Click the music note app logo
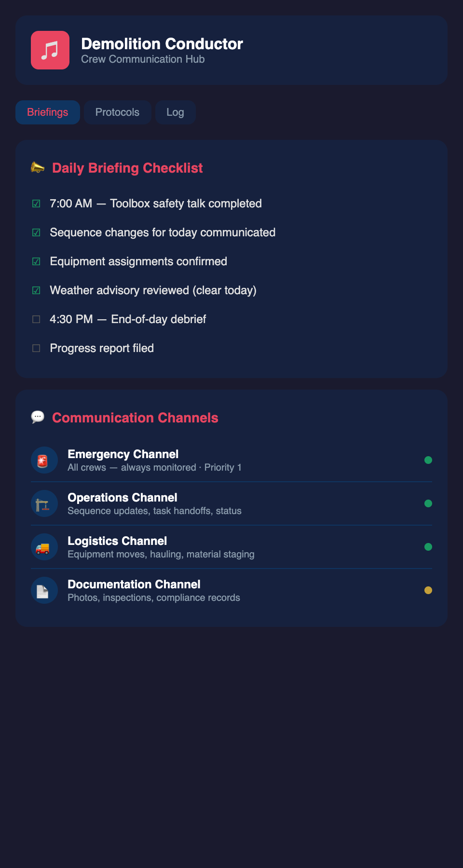The image size is (463, 868). pyautogui.click(x=50, y=50)
